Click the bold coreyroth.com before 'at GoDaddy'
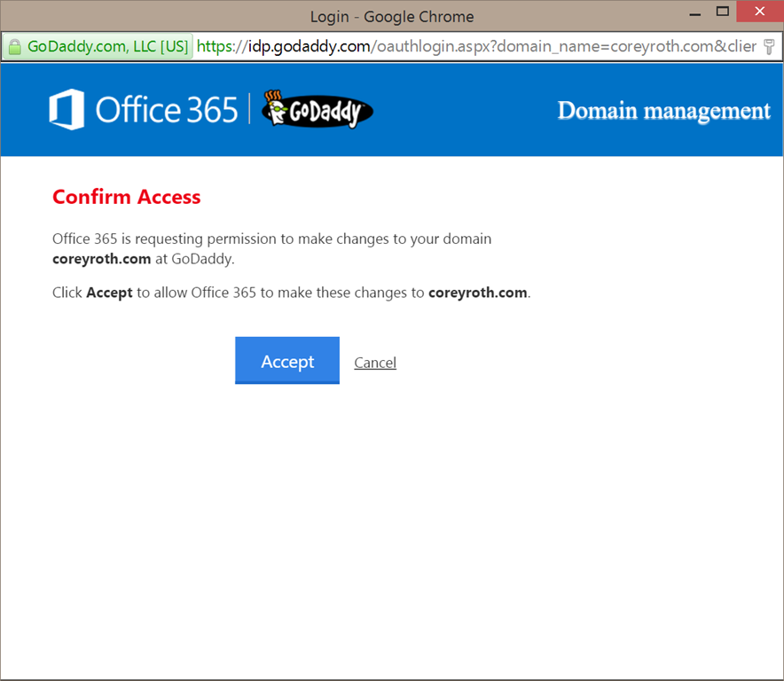The image size is (784, 681). pyautogui.click(x=101, y=259)
